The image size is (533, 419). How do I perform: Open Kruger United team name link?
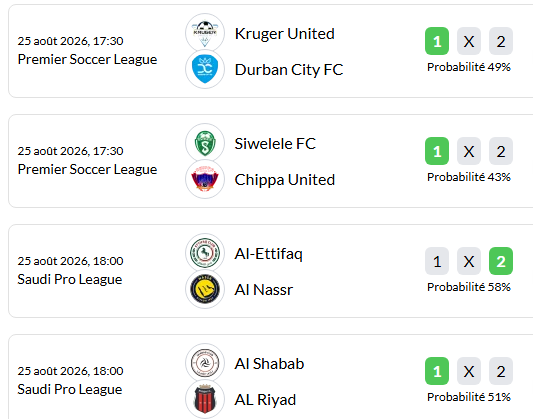(285, 34)
